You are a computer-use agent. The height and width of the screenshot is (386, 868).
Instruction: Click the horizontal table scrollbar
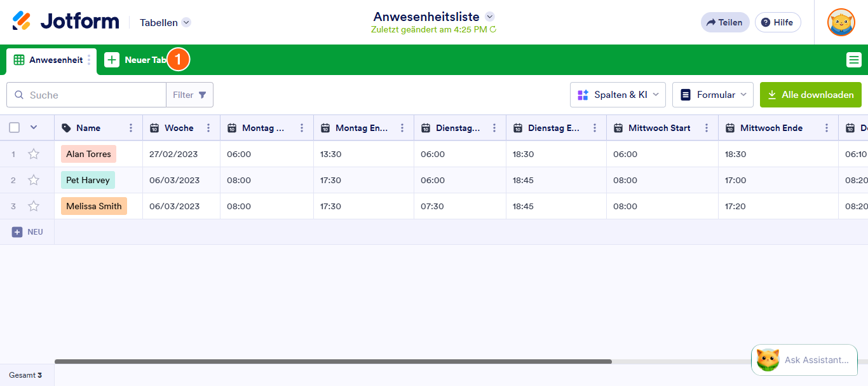tap(333, 361)
